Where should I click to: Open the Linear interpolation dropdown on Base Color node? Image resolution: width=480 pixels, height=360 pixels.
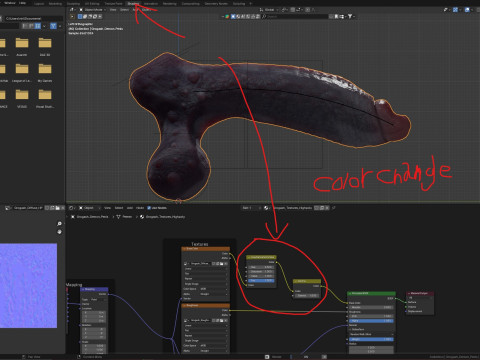coord(205,269)
